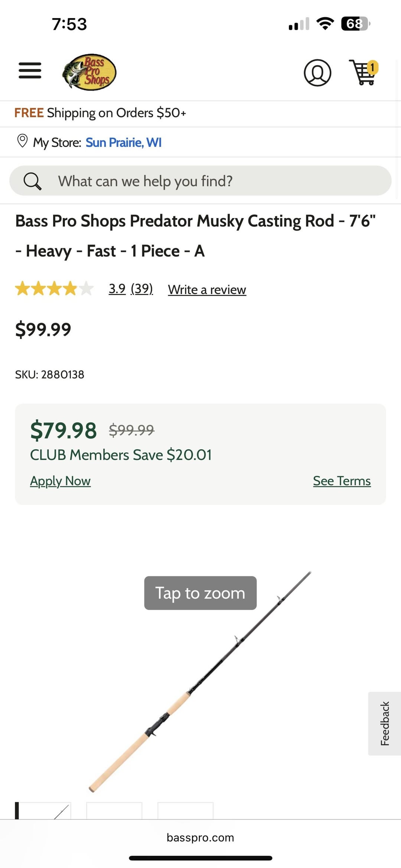Open See Terms for CLUB offer
The width and height of the screenshot is (401, 868).
pyautogui.click(x=342, y=481)
